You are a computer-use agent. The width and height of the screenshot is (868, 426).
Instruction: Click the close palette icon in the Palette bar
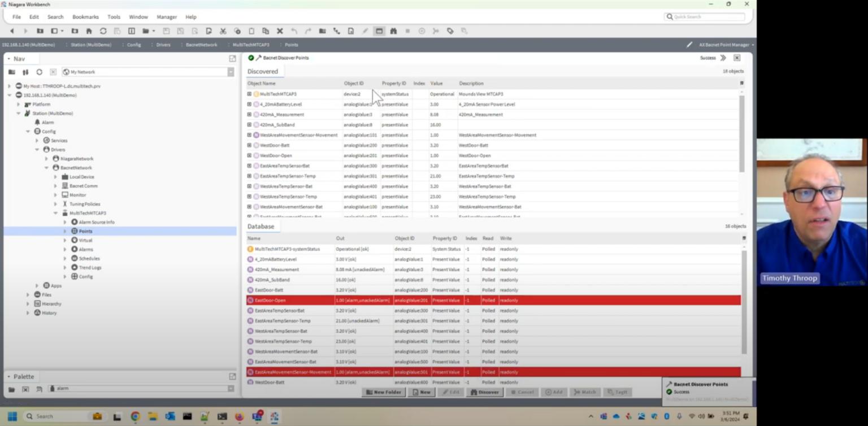(25, 389)
